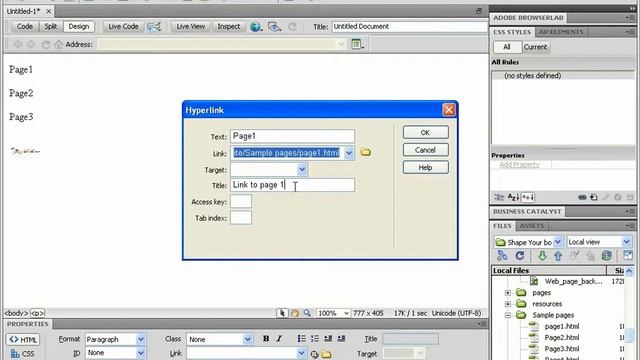Click the Synchronize icon in Files panel
Viewport: 640px width, 360px height.
click(x=607, y=256)
